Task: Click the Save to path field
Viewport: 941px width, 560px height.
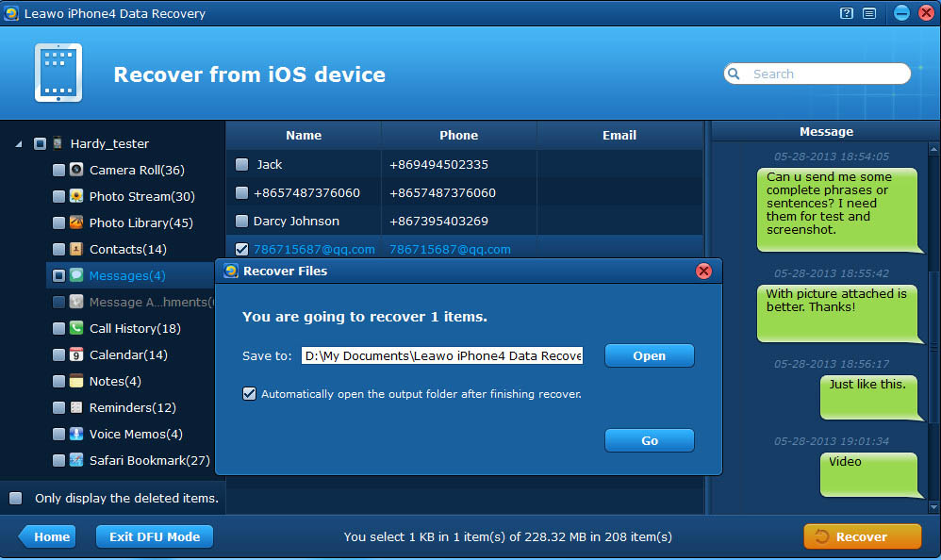Action: (442, 356)
